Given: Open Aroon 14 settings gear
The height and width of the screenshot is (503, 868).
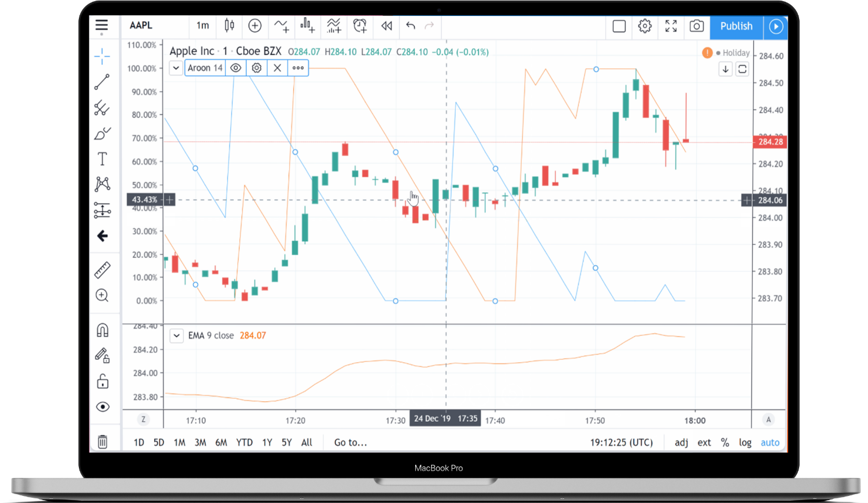Looking at the screenshot, I should [257, 68].
